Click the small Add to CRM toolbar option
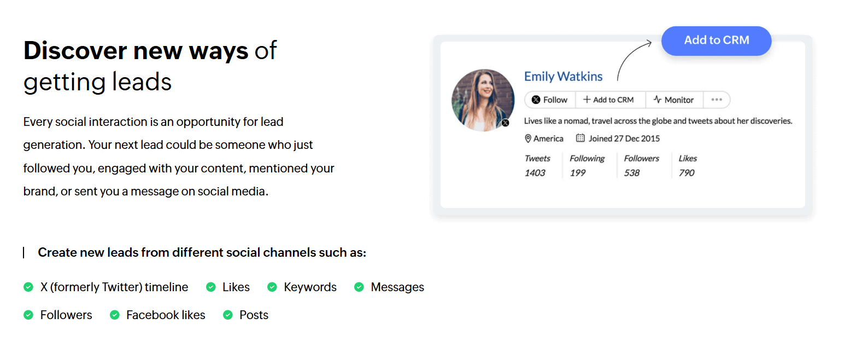The image size is (868, 341). pyautogui.click(x=608, y=100)
